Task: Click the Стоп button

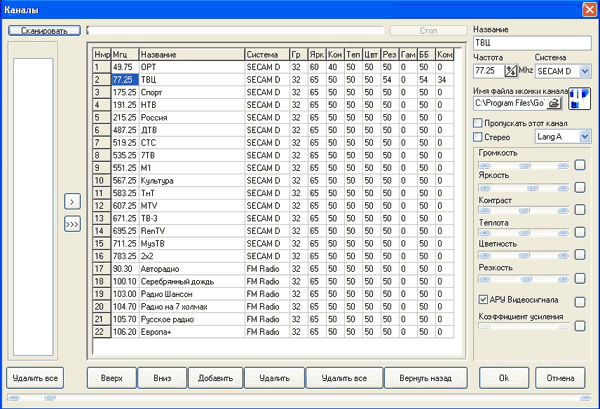Action: pos(428,31)
